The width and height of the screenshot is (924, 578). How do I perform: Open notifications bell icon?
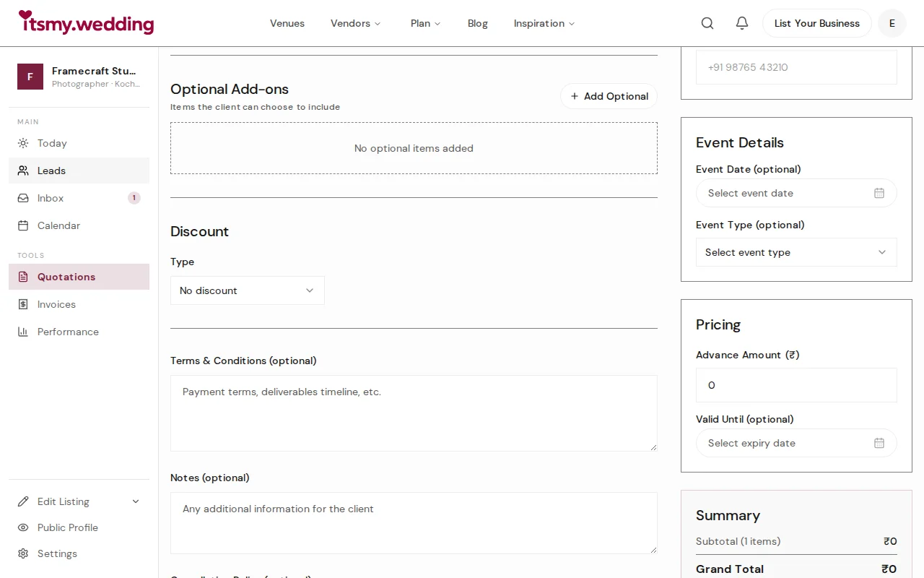(742, 23)
